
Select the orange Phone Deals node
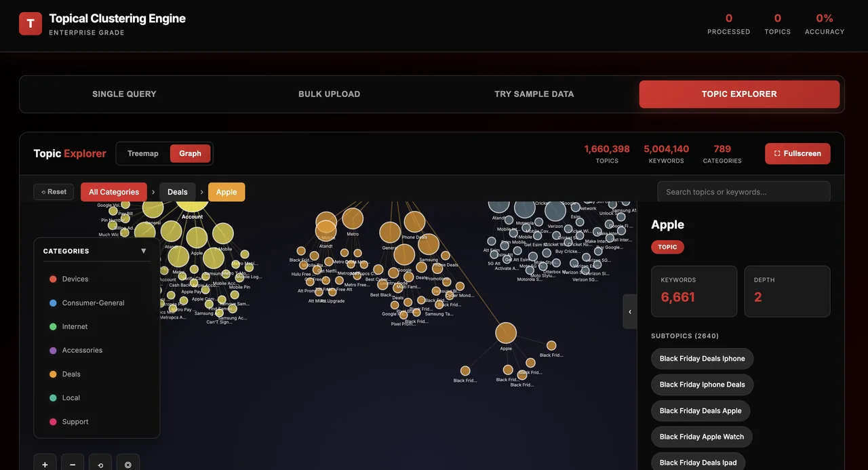pyautogui.click(x=414, y=222)
